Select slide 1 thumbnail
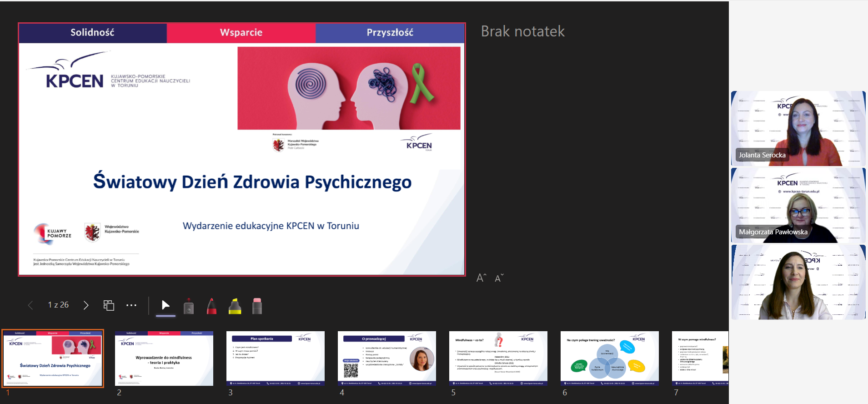 click(x=53, y=359)
